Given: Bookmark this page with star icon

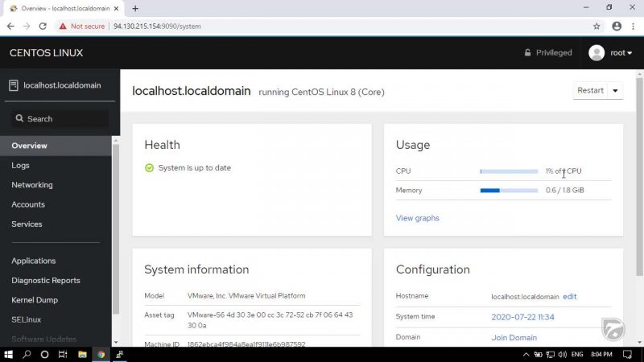Looking at the screenshot, I should pos(597,26).
